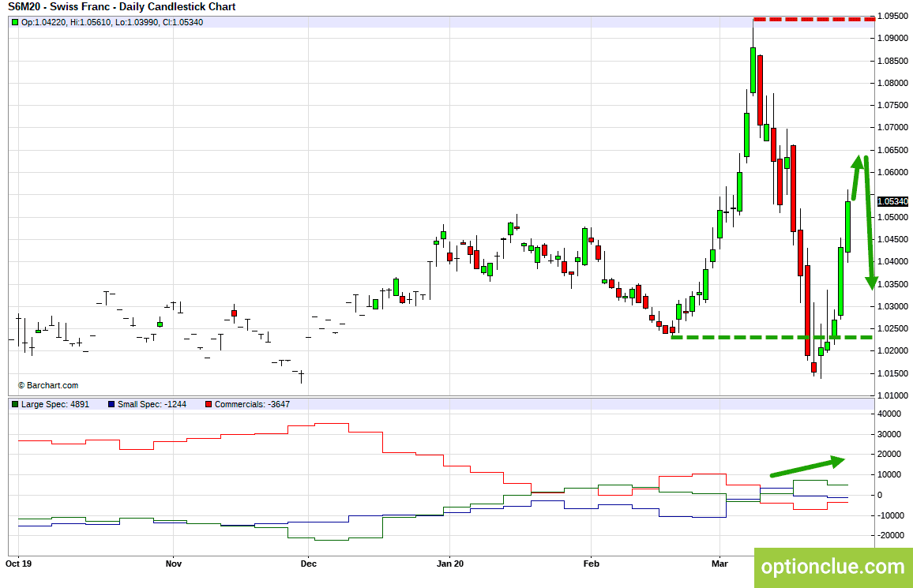The width and height of the screenshot is (913, 588).
Task: Click the 10000 COT axis label
Action: coord(889,474)
